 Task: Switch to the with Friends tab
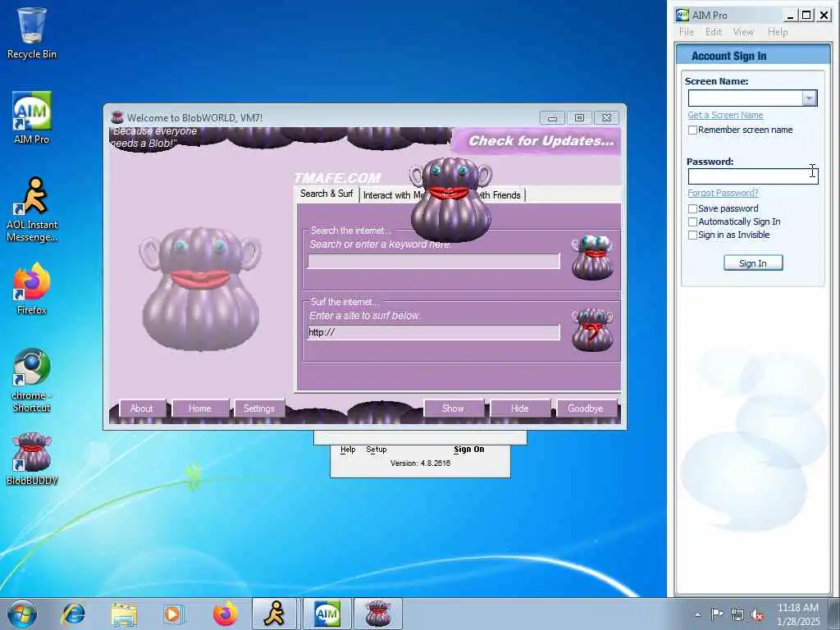(500, 195)
